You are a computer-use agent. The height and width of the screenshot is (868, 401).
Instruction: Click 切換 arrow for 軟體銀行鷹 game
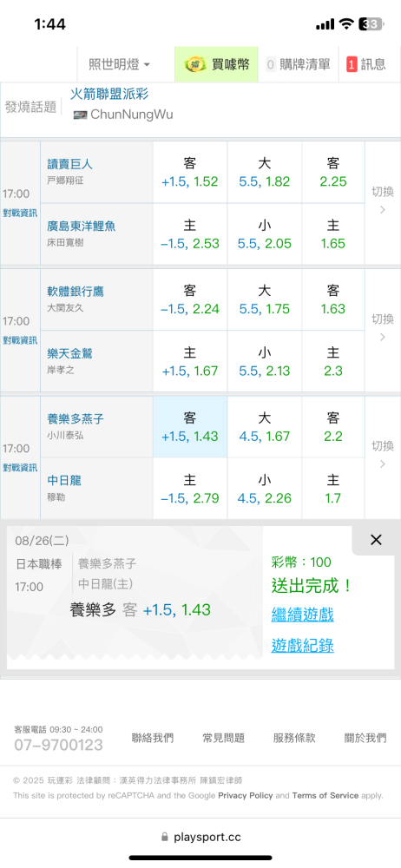click(382, 328)
